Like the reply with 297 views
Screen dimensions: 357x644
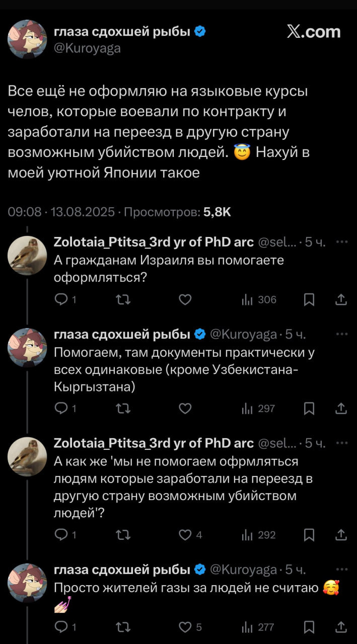(x=185, y=409)
